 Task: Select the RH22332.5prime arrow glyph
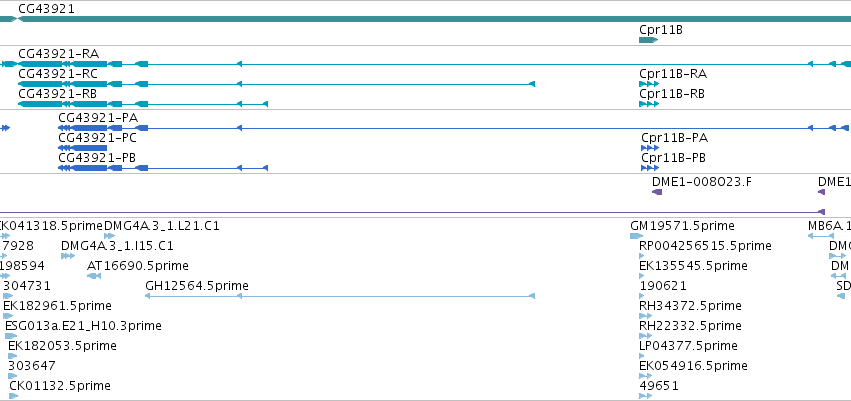coord(645,336)
